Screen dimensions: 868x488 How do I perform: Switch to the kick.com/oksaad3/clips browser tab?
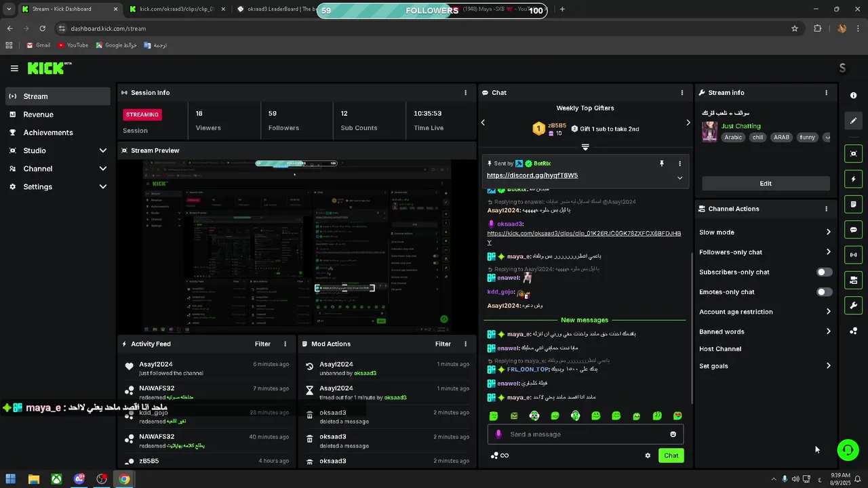(x=176, y=9)
